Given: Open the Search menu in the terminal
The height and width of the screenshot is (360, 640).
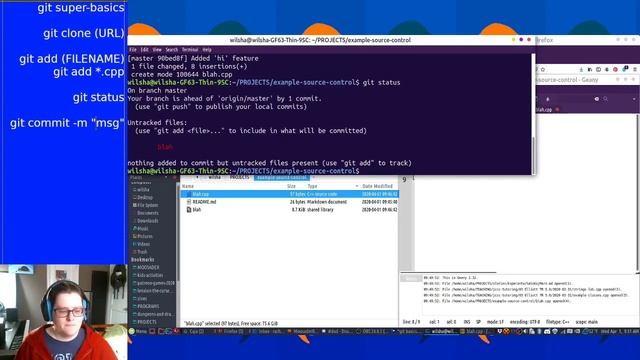Looking at the screenshot, I should click(171, 50).
